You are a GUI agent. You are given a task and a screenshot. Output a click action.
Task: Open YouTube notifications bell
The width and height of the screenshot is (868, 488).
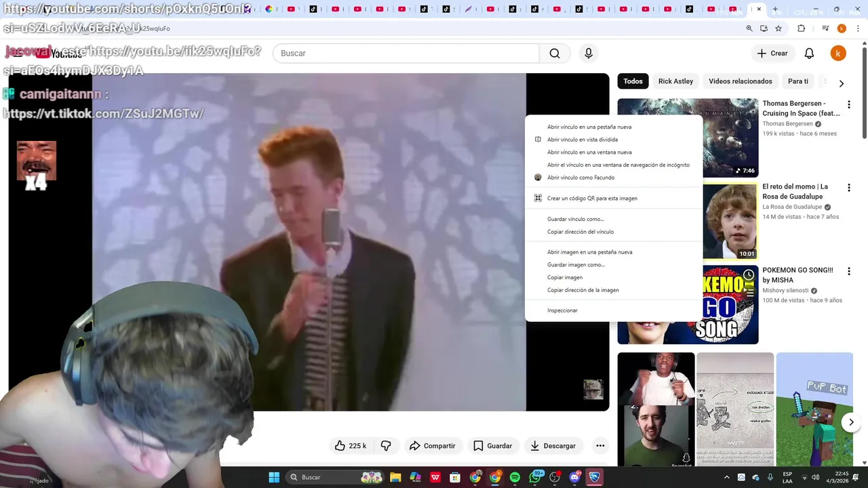tap(809, 54)
